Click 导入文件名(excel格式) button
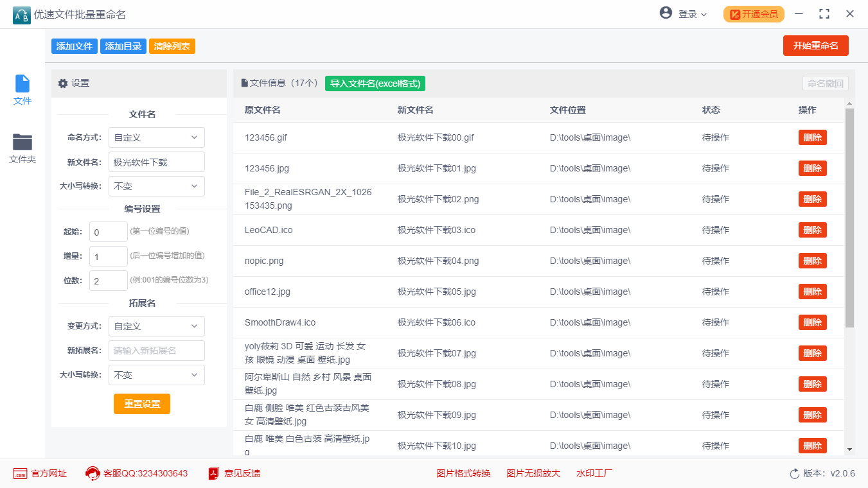This screenshot has height=488, width=868. (x=375, y=83)
